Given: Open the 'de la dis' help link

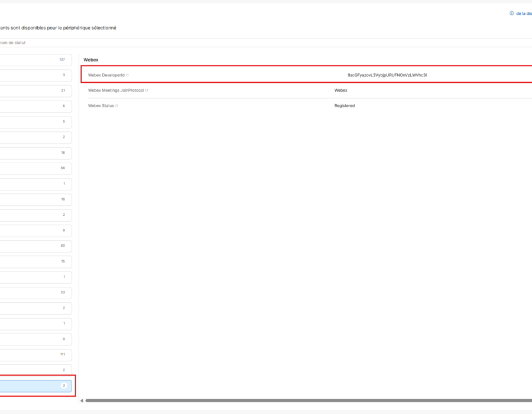Looking at the screenshot, I should pos(524,14).
